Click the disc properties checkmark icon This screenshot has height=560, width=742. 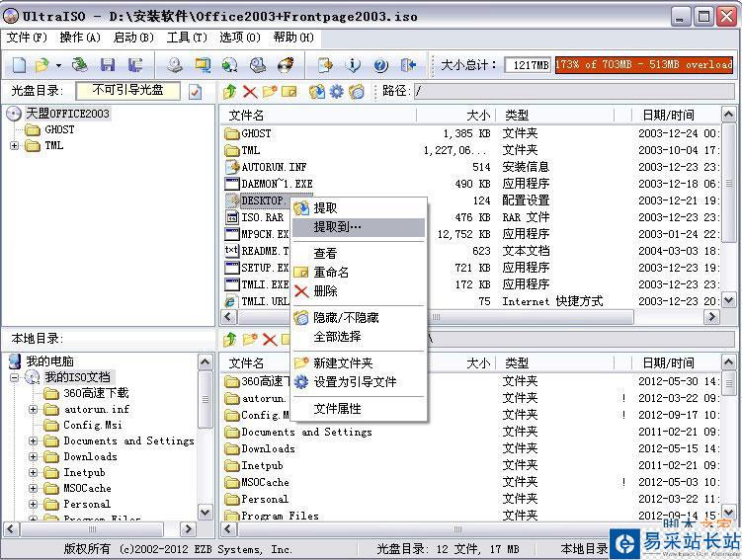tap(195, 91)
